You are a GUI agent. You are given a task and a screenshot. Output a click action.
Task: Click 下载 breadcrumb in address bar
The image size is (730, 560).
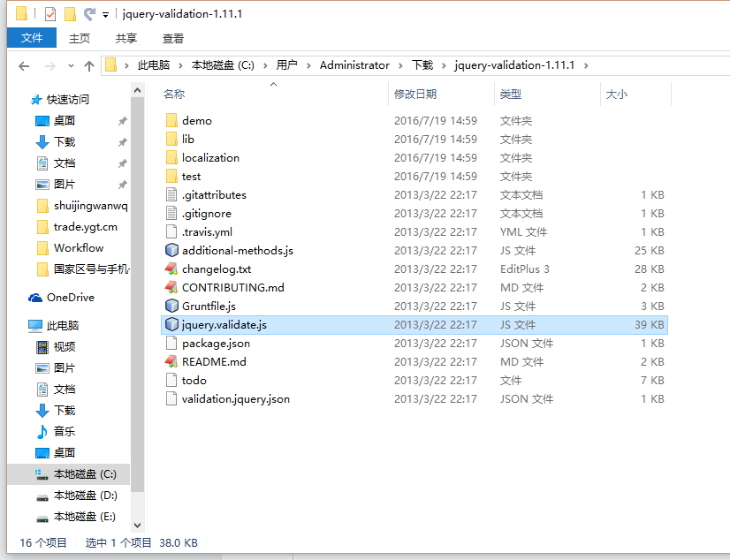(422, 65)
